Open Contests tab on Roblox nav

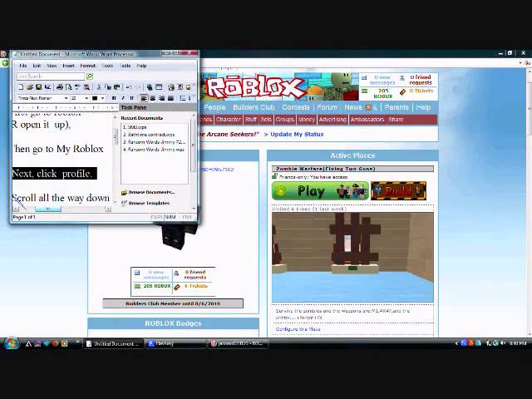[296, 107]
